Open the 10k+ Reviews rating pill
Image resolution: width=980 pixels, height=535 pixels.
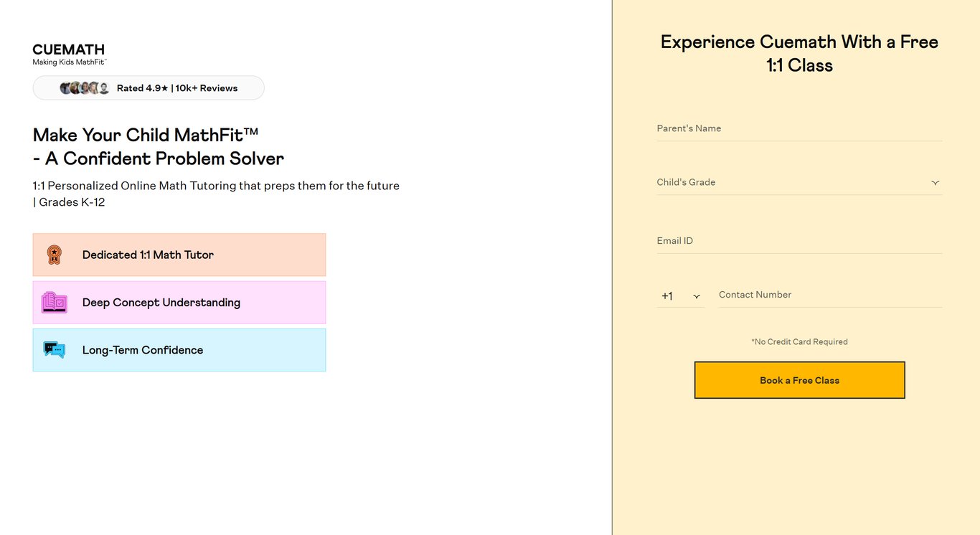pos(149,88)
